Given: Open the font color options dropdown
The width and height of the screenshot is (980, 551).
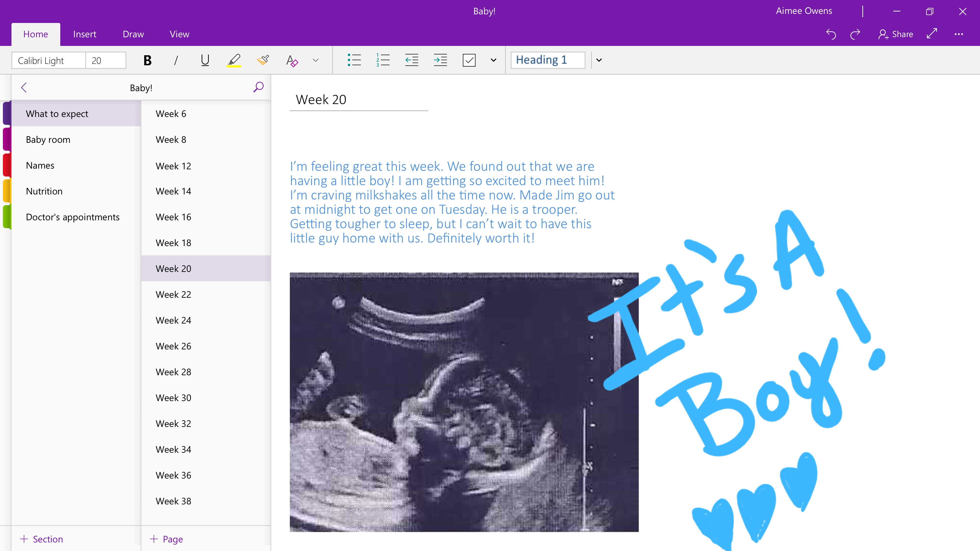Looking at the screenshot, I should (315, 60).
